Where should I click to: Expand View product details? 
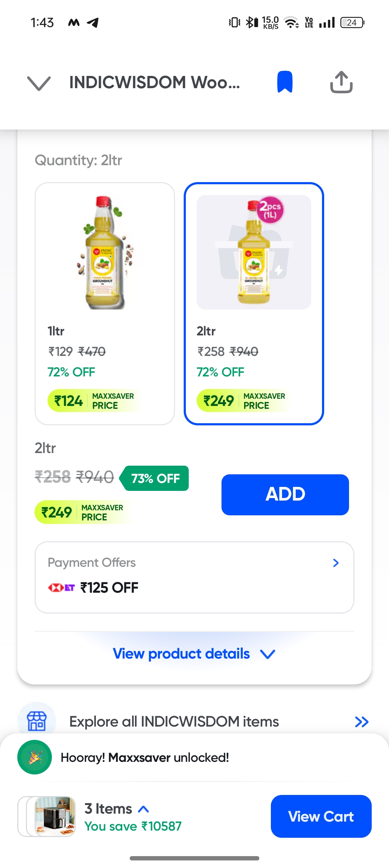pos(194,654)
